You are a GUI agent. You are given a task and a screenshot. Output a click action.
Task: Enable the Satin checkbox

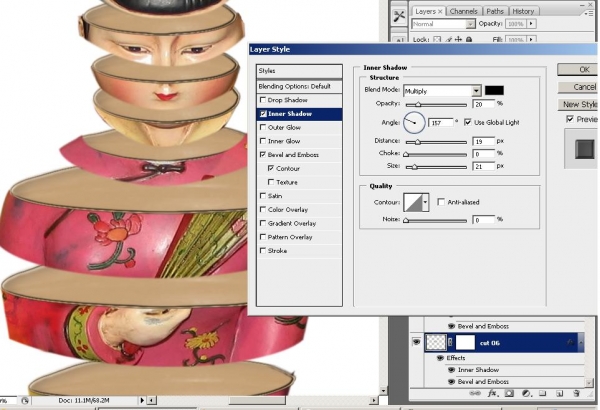point(263,196)
